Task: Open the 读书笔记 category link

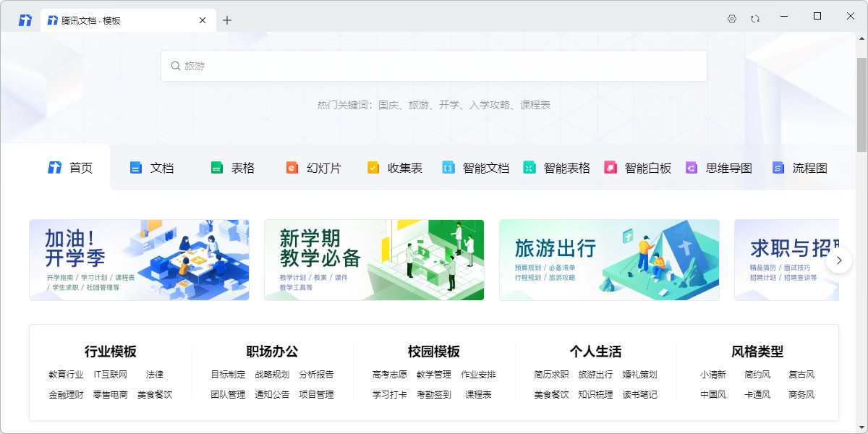Action: coord(640,395)
